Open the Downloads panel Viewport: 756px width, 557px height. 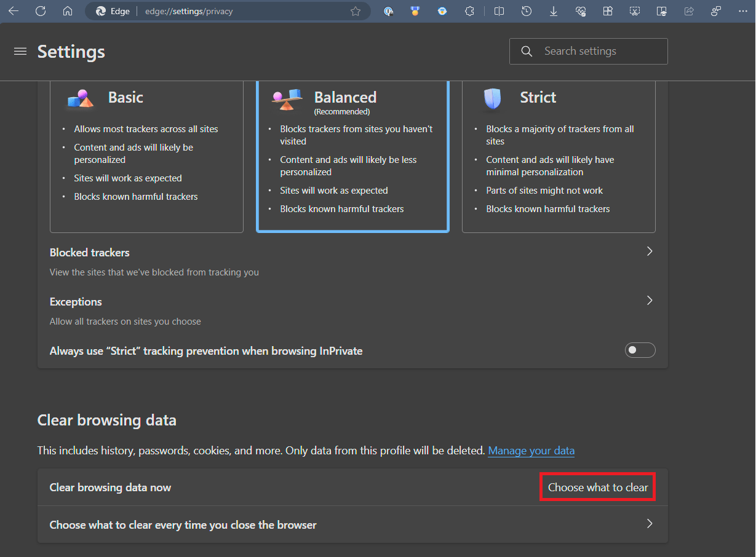[553, 11]
